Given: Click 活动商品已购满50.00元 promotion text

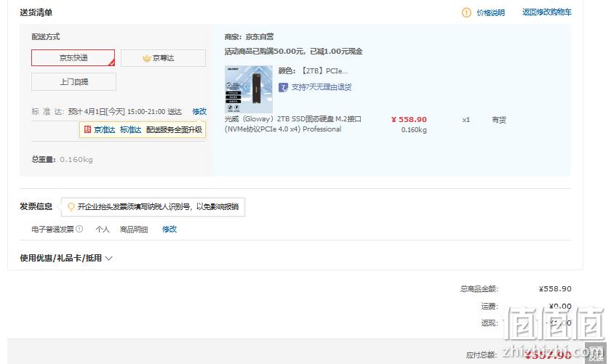Looking at the screenshot, I should 293,52.
